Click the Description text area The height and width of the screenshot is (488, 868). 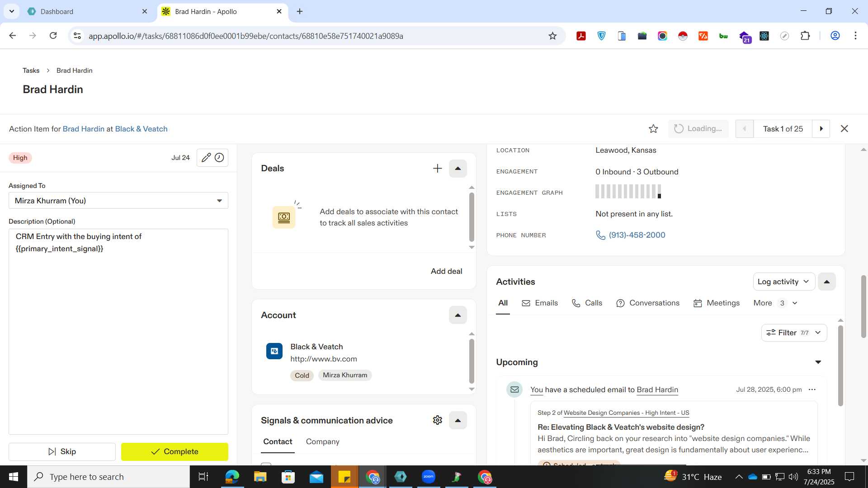118,332
